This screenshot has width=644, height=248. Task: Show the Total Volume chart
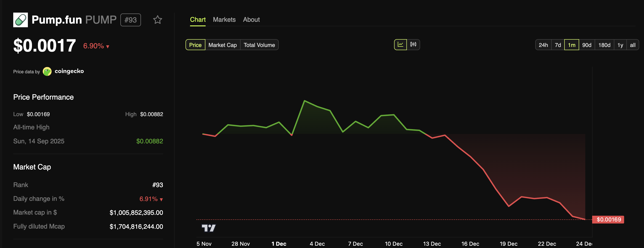tap(259, 45)
